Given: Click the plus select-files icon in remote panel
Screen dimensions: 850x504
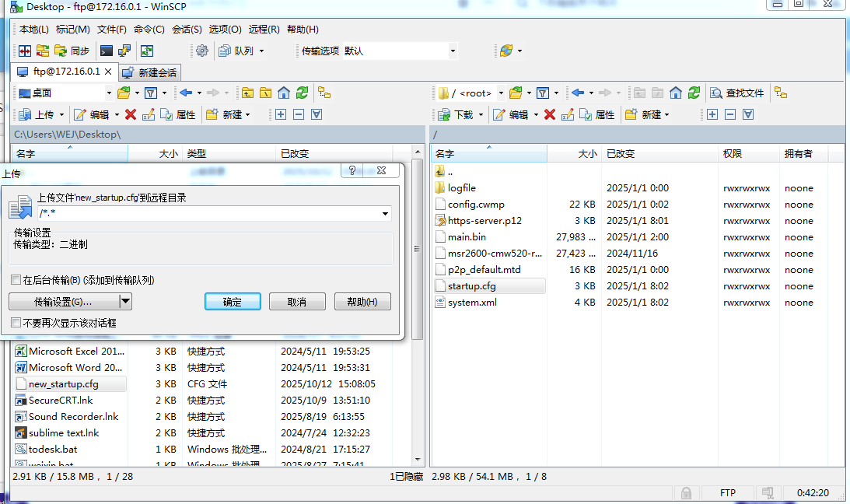Looking at the screenshot, I should pos(712,114).
